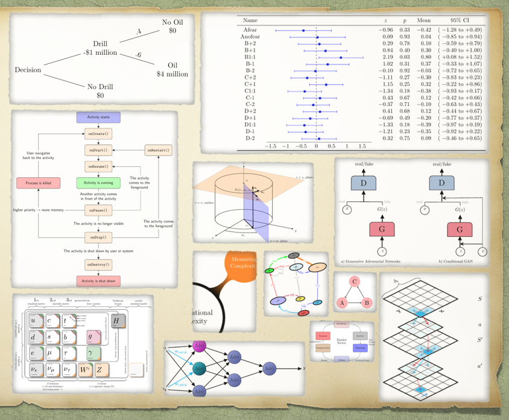Select the teal f2(e) neuron node
This screenshot has height=420, width=509.
[x=199, y=368]
